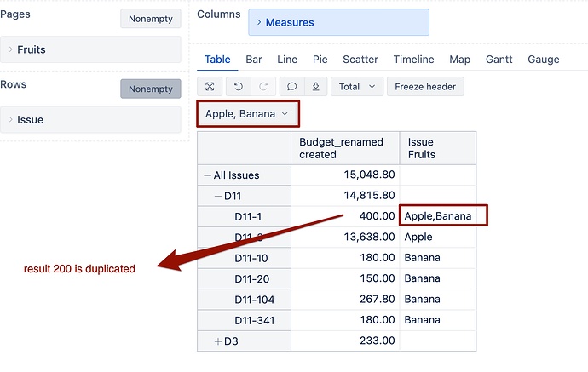588x372 pixels.
Task: Expand the Fruits dimension chevron
Action: click(x=10, y=49)
